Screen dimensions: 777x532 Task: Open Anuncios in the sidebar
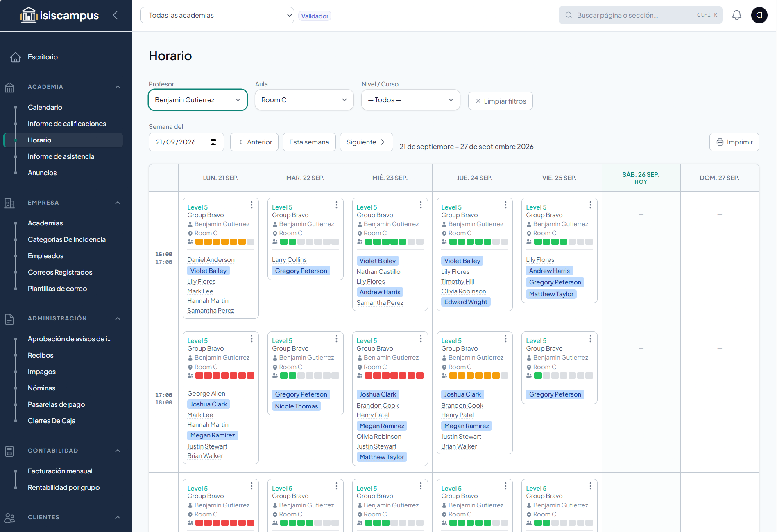click(x=42, y=173)
